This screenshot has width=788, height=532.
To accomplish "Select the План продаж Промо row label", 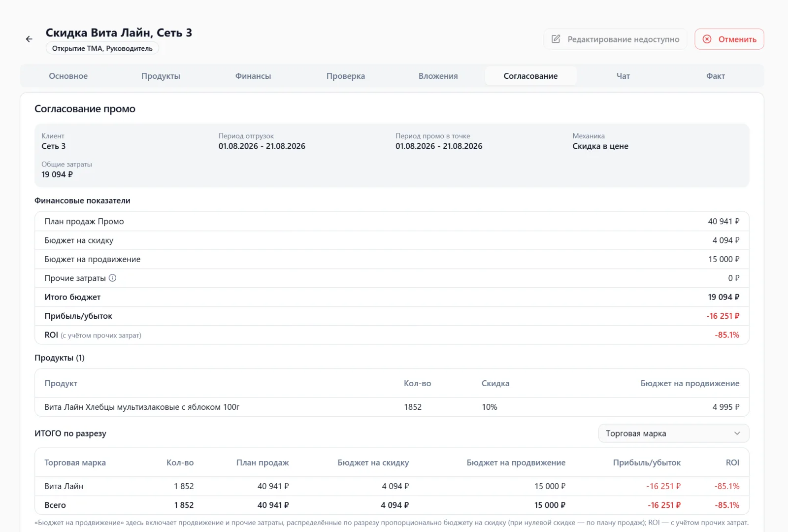I will point(84,221).
